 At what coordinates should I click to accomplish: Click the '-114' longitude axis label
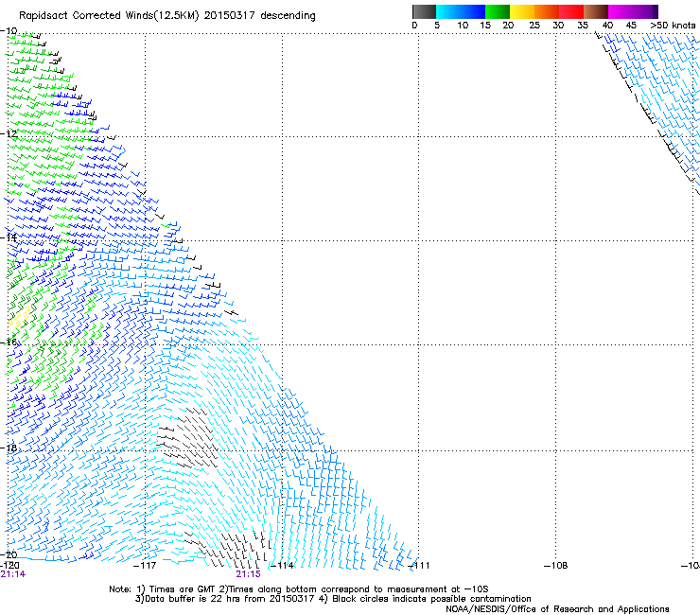(x=283, y=566)
